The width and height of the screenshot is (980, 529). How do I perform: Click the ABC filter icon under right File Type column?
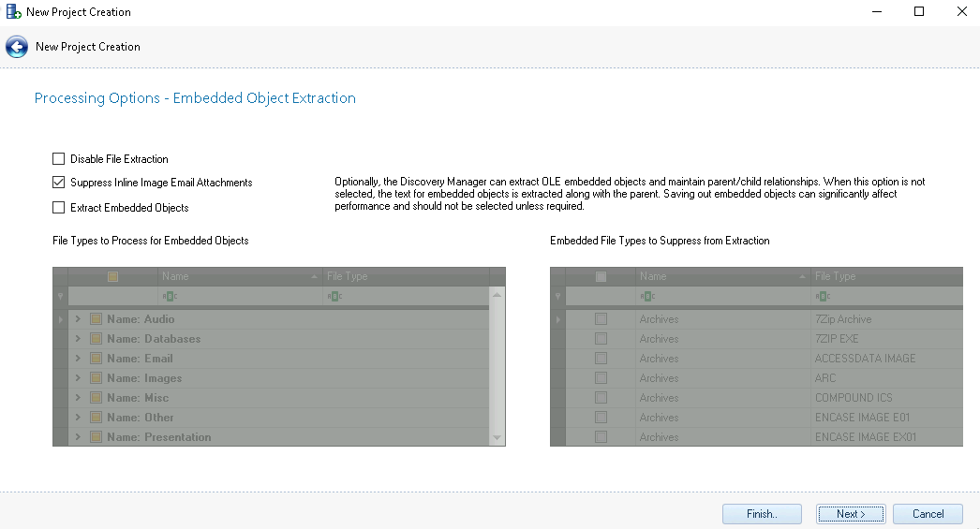(823, 297)
